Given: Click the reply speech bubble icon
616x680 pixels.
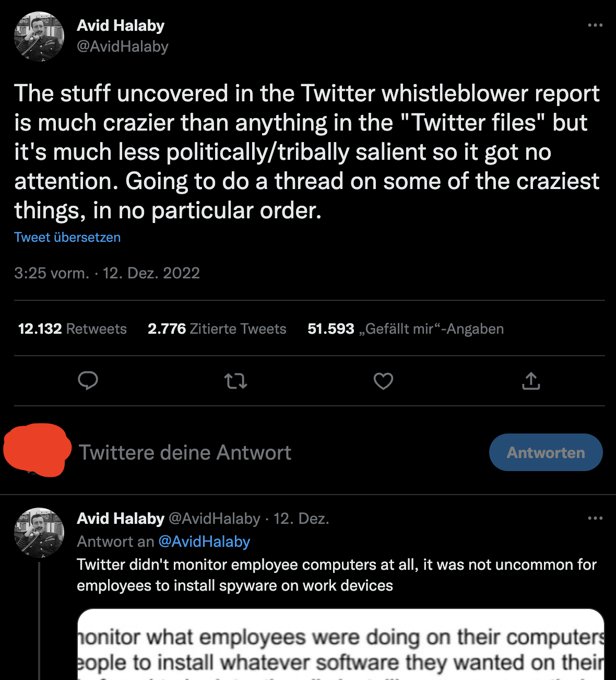Looking at the screenshot, I should (88, 381).
